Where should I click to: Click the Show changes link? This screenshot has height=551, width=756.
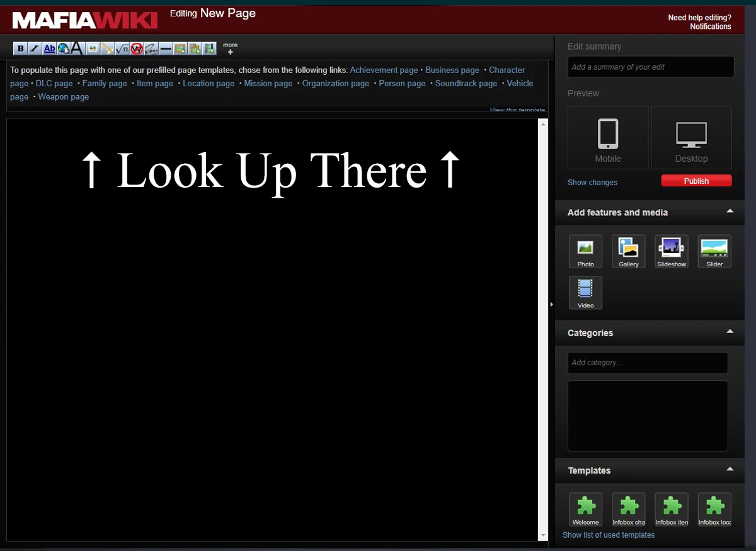[x=592, y=183]
